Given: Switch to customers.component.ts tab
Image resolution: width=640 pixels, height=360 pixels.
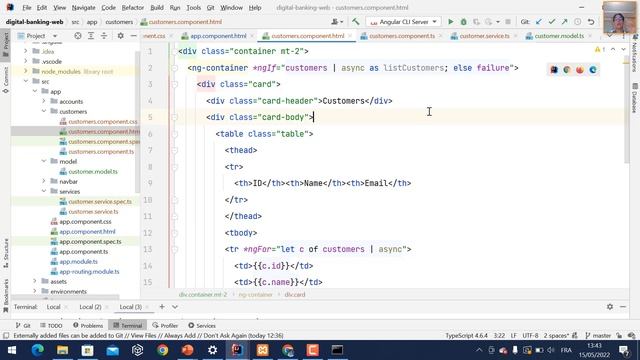Looking at the screenshot, I should 402,36.
